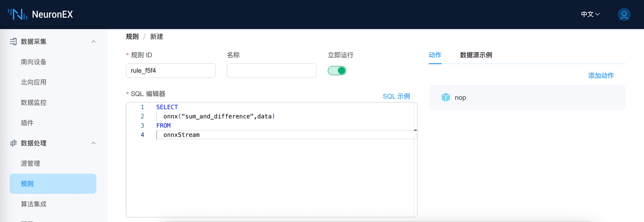The image size is (644, 222).
Task: Open the 中文 language dropdown
Action: click(x=590, y=14)
